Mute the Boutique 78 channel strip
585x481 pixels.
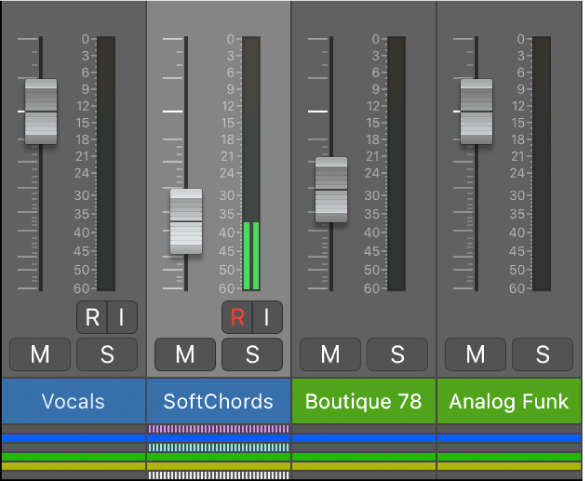pos(330,354)
